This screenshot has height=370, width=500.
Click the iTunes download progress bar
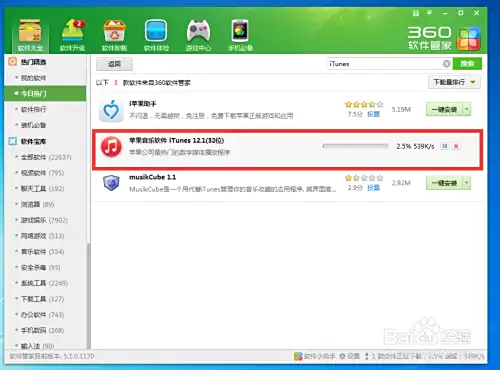pyautogui.click(x=356, y=146)
